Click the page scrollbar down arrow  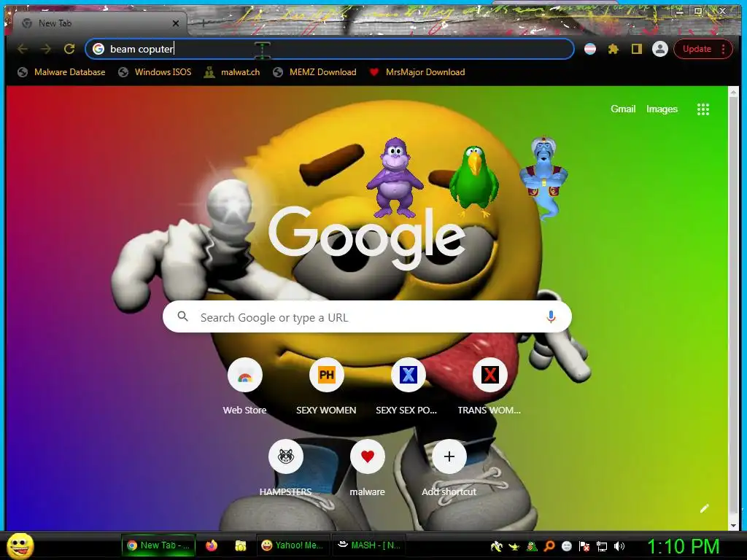click(x=733, y=525)
